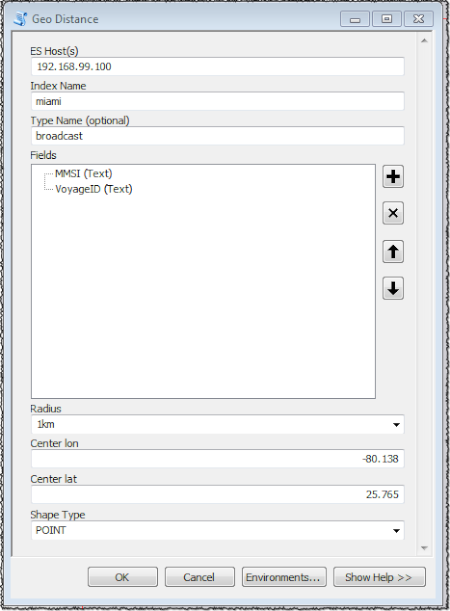Image resolution: width=450 pixels, height=611 pixels.
Task: Open the Radius dropdown arrow
Action: 396,425
